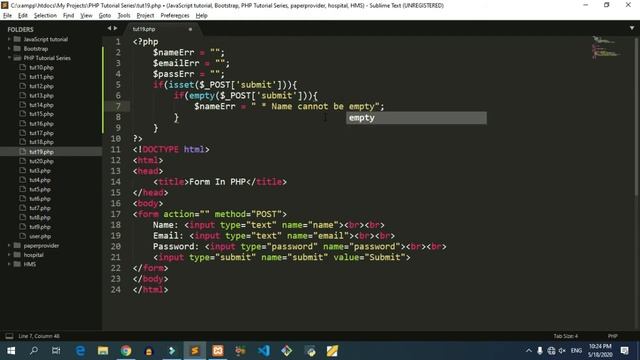This screenshot has width=640, height=360.
Task: Switch to Sublime Text taskbar icon
Action: coord(195,351)
